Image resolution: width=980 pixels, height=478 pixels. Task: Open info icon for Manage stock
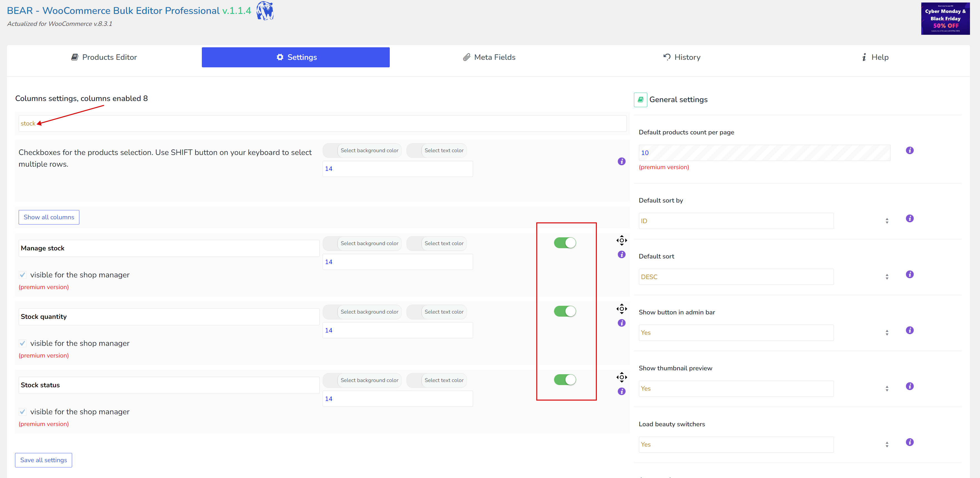622,254
